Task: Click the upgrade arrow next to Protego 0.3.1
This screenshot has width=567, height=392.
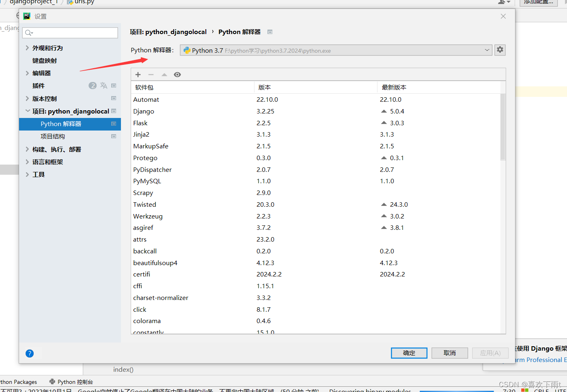Action: pyautogui.click(x=384, y=158)
